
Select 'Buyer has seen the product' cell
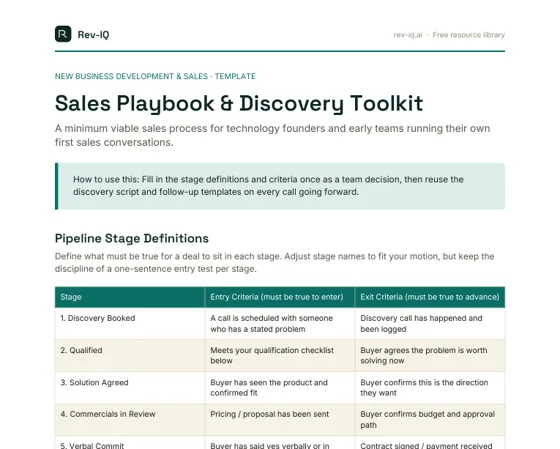[280, 388]
